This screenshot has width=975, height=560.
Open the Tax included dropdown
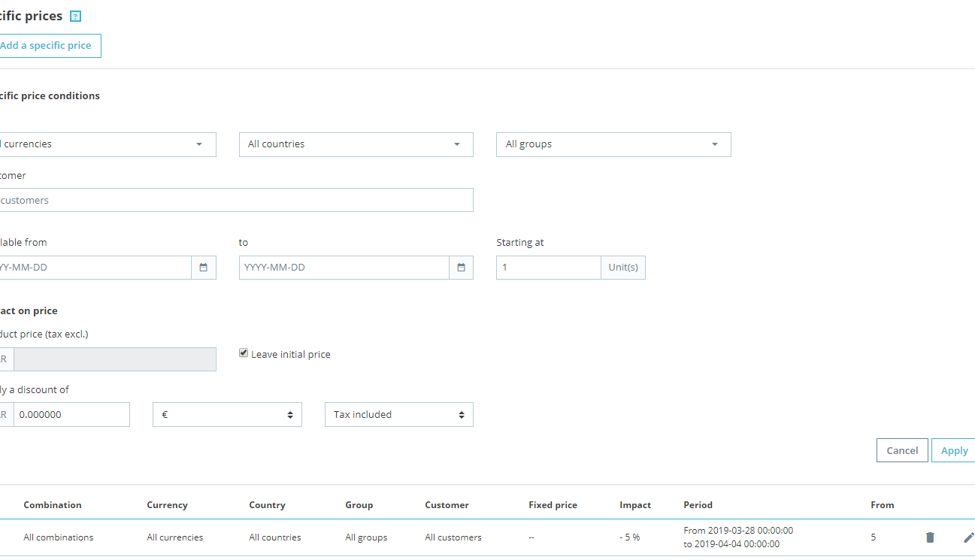point(399,414)
